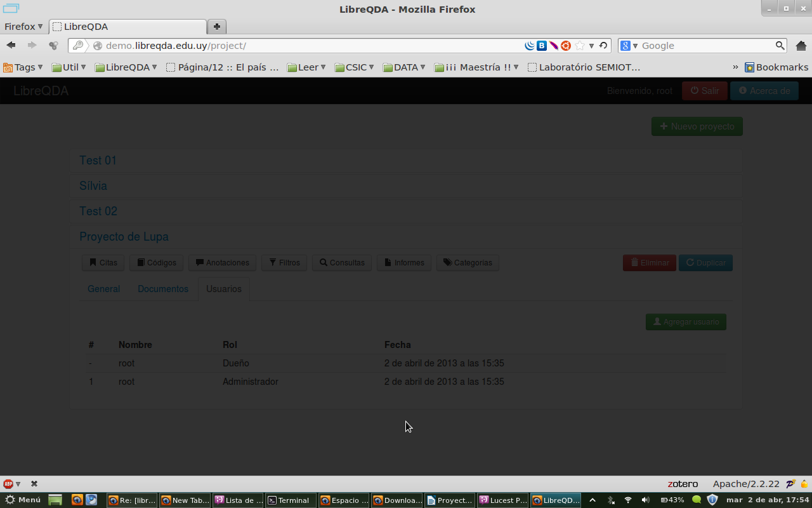Viewport: 812px width, 508px height.
Task: Select the Usuarios tab
Action: [224, 289]
